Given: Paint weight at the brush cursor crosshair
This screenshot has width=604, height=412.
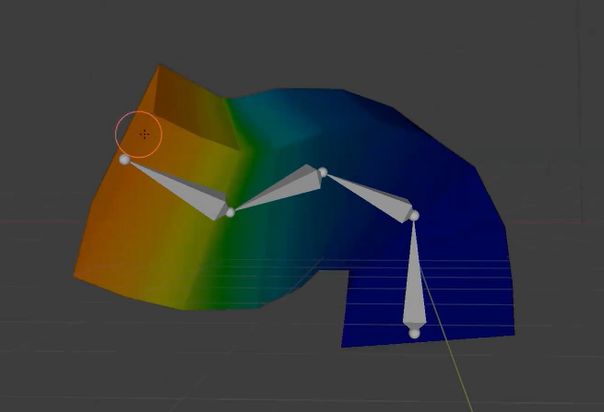Looking at the screenshot, I should click(144, 134).
